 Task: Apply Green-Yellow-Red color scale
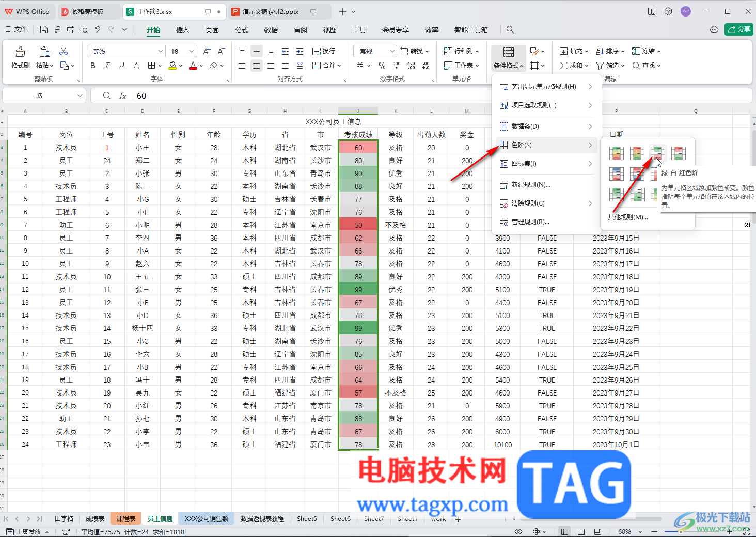[616, 153]
